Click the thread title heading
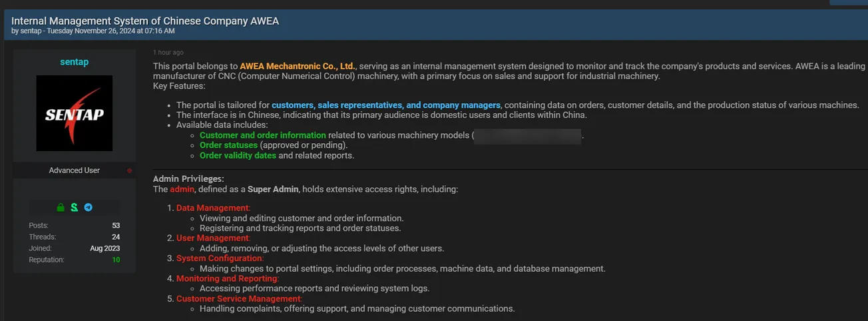 coord(145,21)
